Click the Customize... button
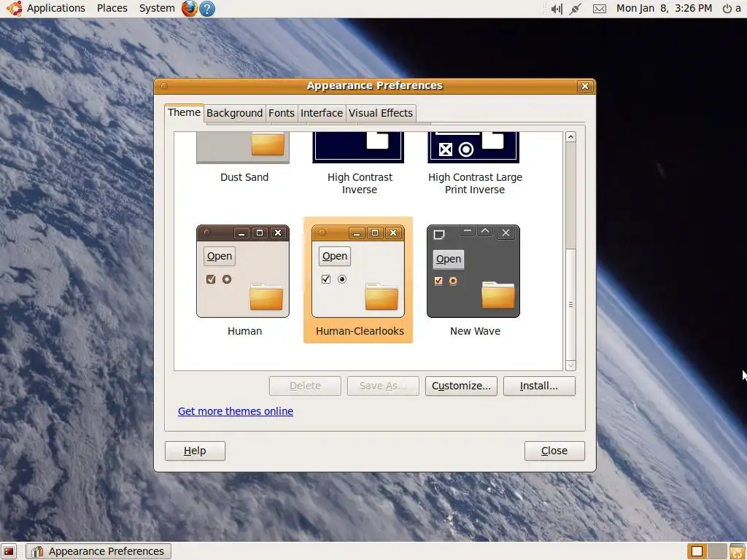 [461, 386]
